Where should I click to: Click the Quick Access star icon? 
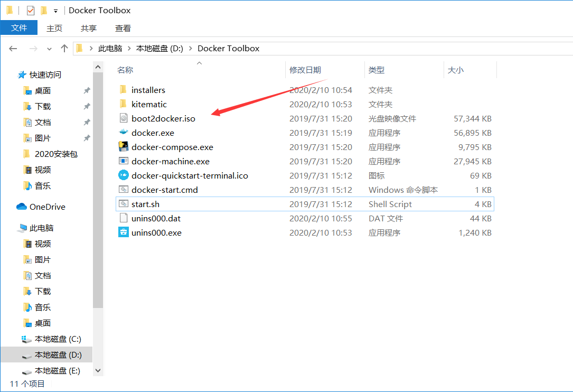22,75
